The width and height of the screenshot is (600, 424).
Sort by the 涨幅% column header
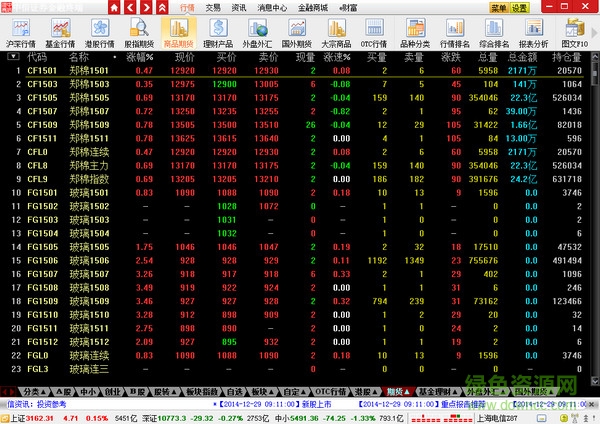[x=140, y=57]
